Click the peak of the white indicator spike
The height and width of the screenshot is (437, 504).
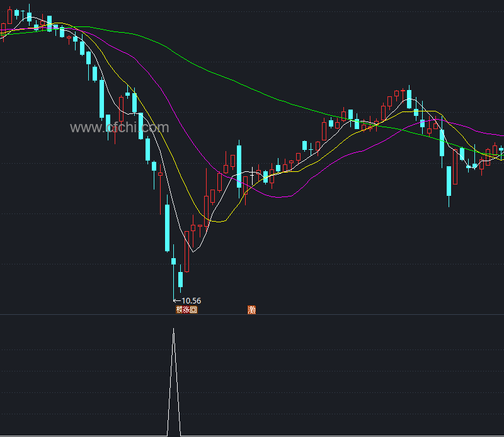(174, 329)
